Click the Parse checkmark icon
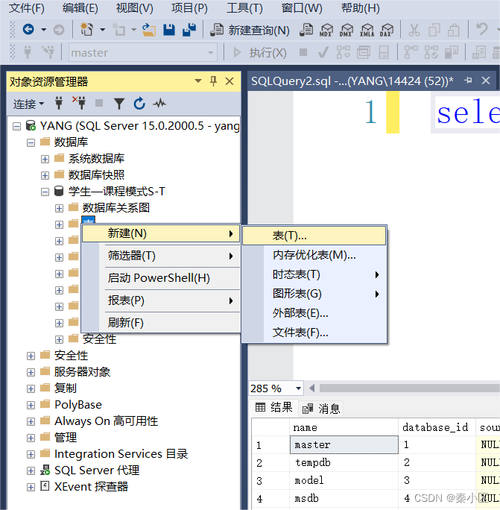This screenshot has width=500, height=510. click(323, 53)
